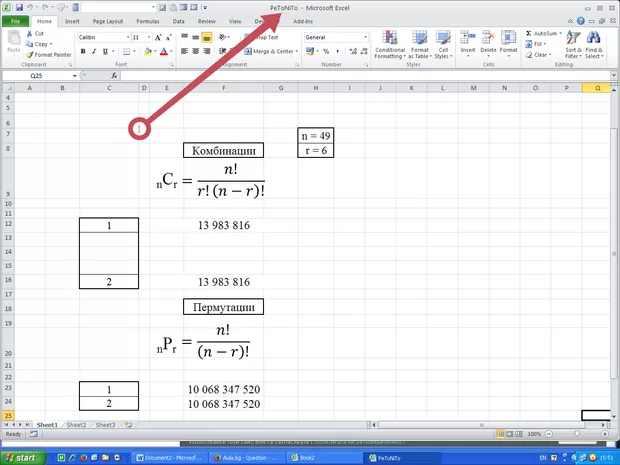620x465 pixels.
Task: Open Sheet2 worksheet tab
Action: pos(76,425)
